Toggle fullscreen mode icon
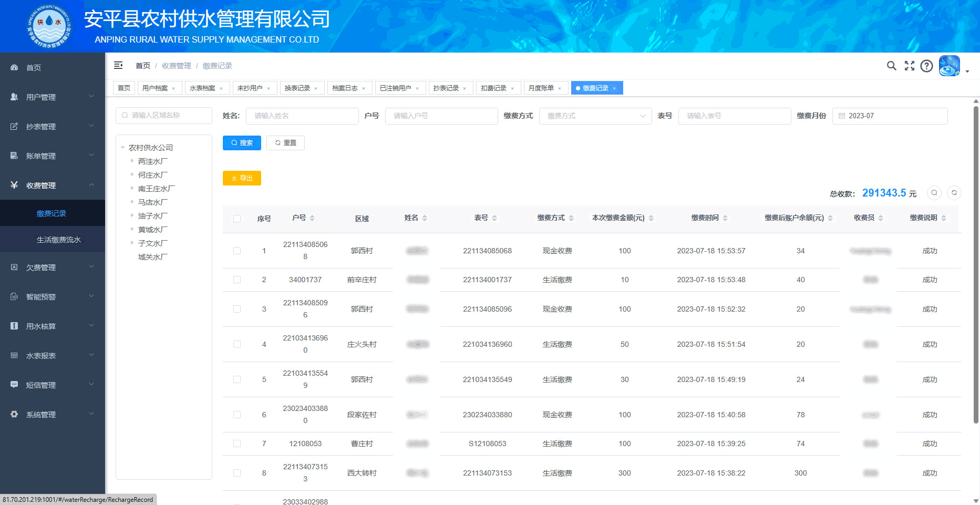980x505 pixels. [x=909, y=66]
